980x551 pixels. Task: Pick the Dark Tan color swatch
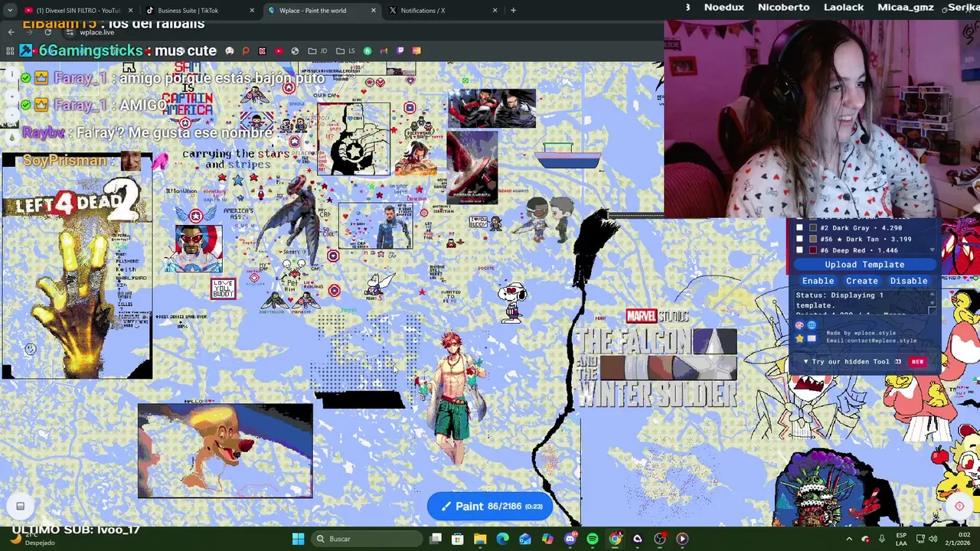pos(813,239)
